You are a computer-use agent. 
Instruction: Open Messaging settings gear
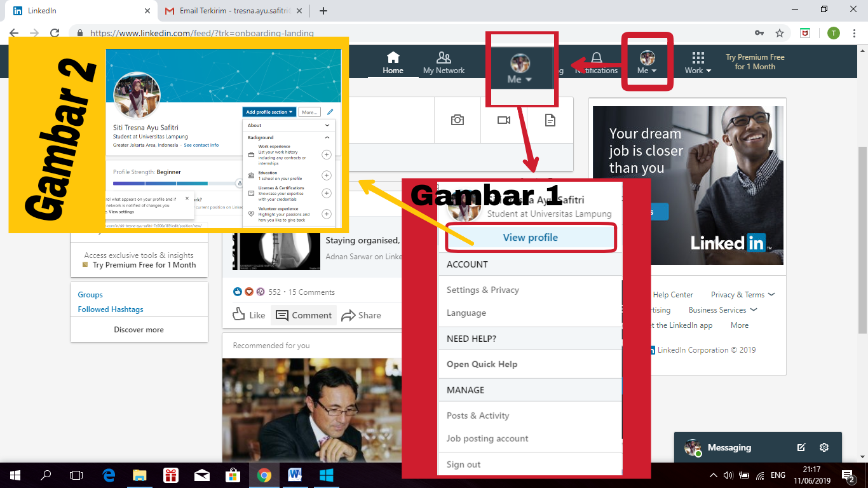(x=824, y=447)
